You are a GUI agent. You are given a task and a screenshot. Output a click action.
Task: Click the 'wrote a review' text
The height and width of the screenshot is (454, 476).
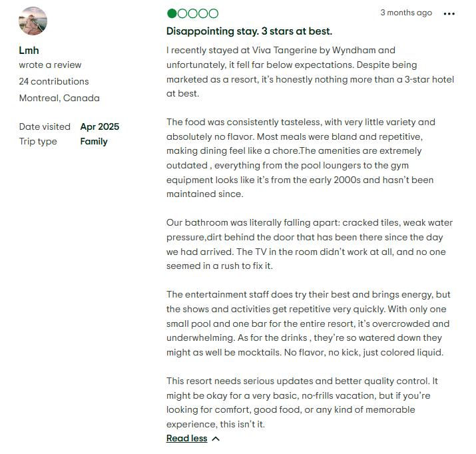click(50, 65)
